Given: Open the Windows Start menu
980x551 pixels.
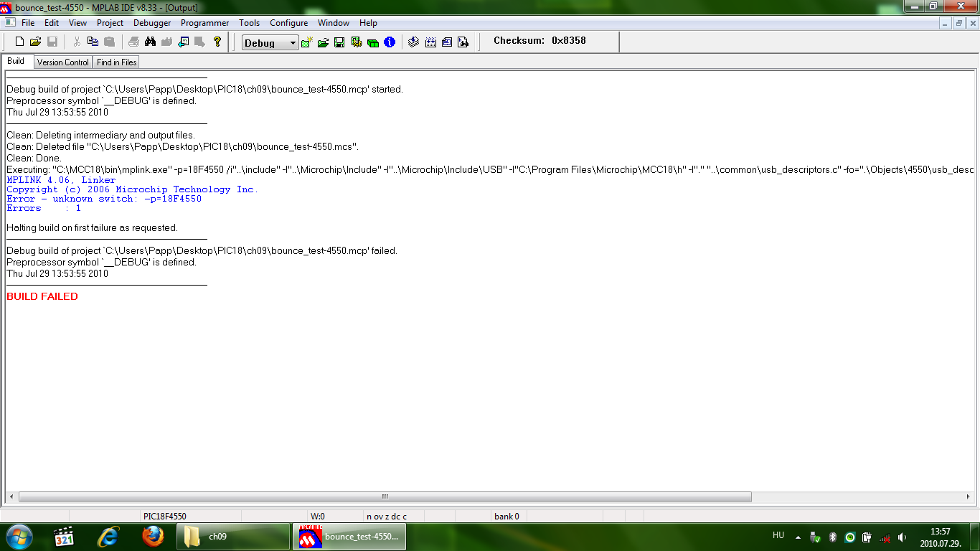Looking at the screenshot, I should [18, 537].
